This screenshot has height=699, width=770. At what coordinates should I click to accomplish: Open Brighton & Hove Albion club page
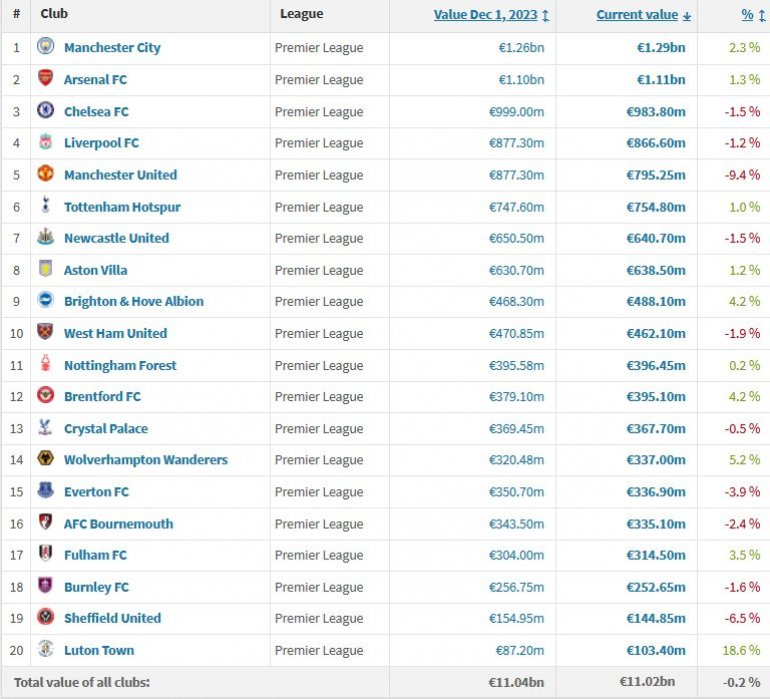133,301
